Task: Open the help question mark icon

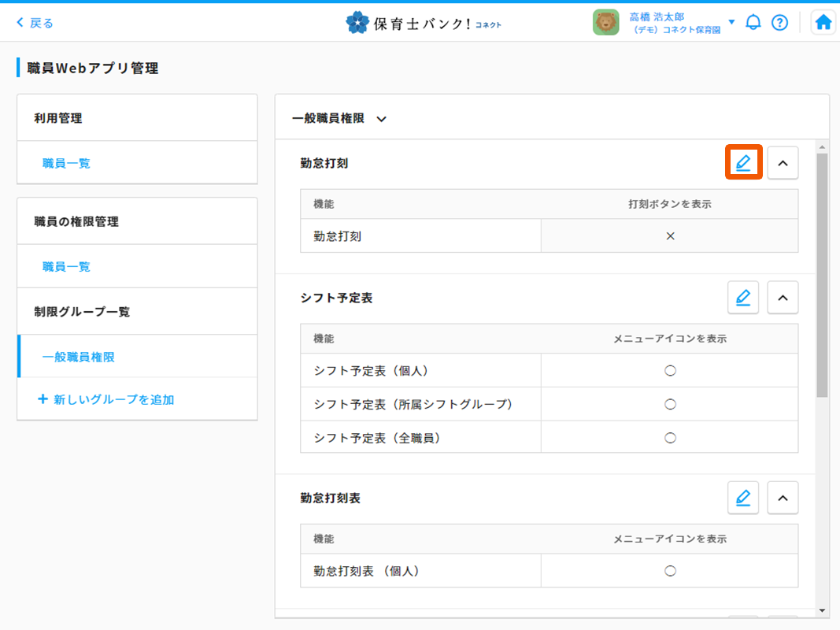Action: point(779,22)
